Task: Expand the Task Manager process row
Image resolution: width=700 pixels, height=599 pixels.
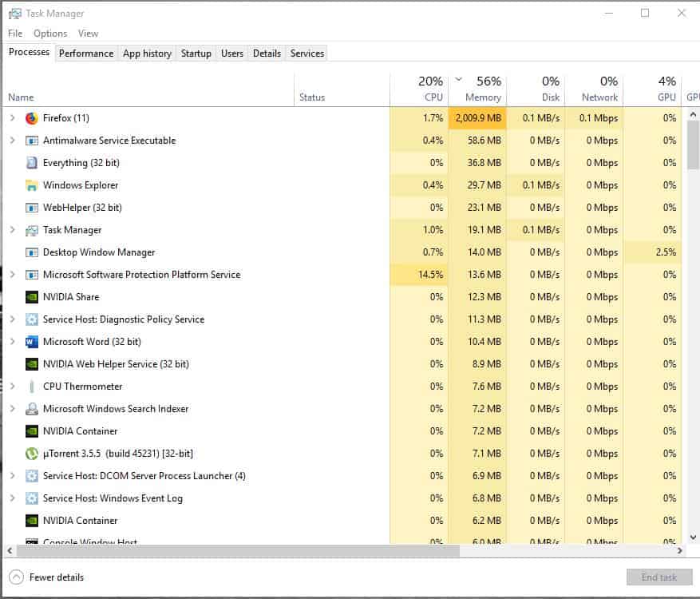Action: tap(13, 229)
